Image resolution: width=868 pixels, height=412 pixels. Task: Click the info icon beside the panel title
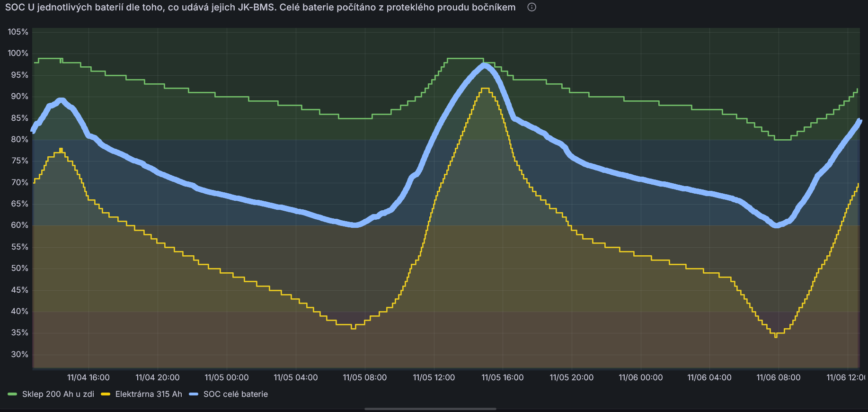[532, 7]
